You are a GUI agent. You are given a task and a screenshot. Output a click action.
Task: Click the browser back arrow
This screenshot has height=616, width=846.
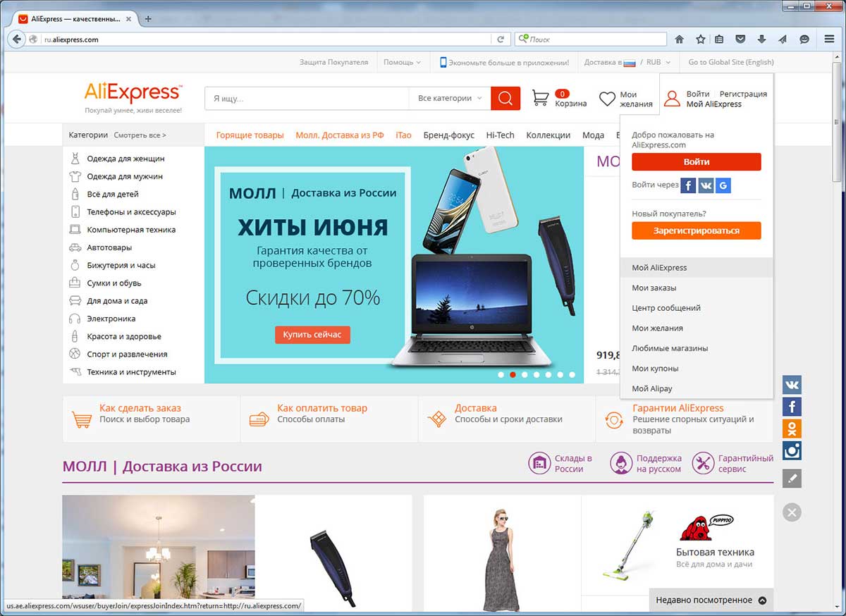click(17, 39)
